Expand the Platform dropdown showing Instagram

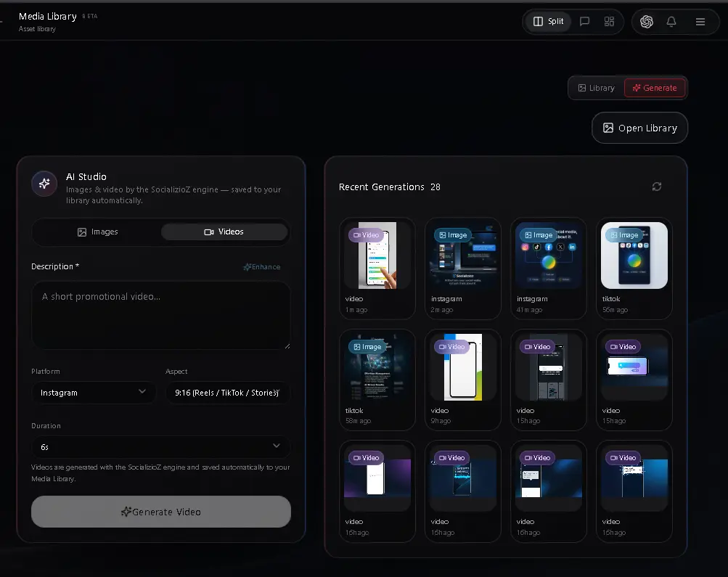pyautogui.click(x=92, y=393)
